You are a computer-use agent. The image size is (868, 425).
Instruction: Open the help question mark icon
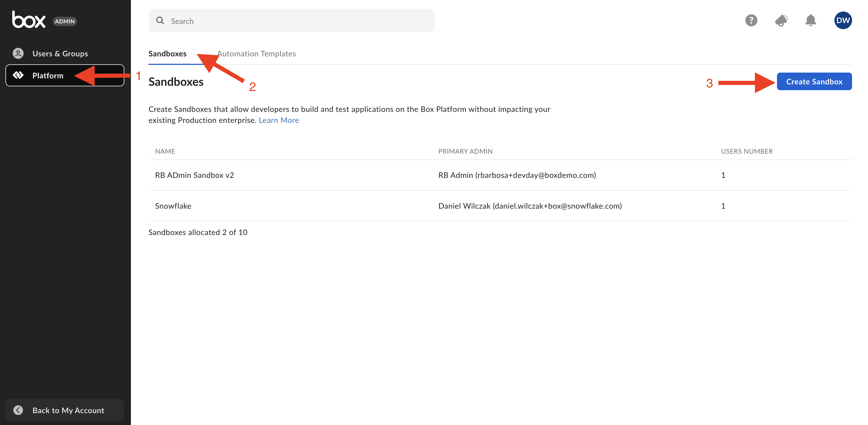[751, 21]
